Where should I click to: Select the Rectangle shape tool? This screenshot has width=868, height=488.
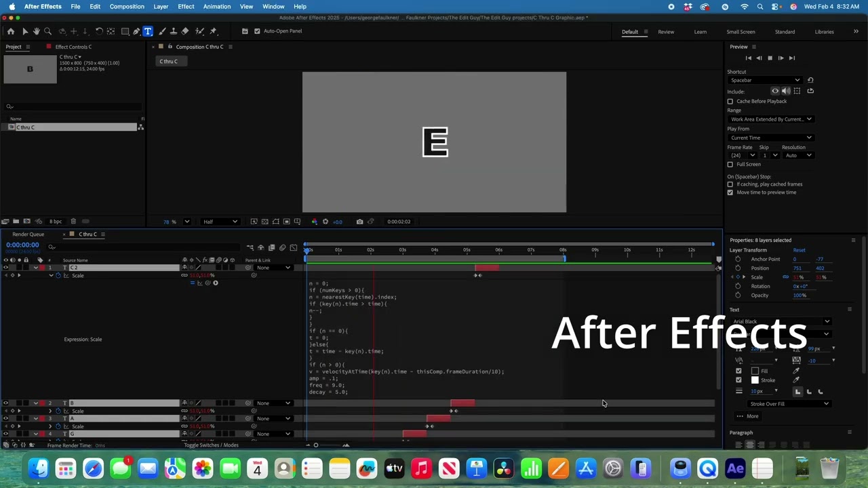point(125,31)
